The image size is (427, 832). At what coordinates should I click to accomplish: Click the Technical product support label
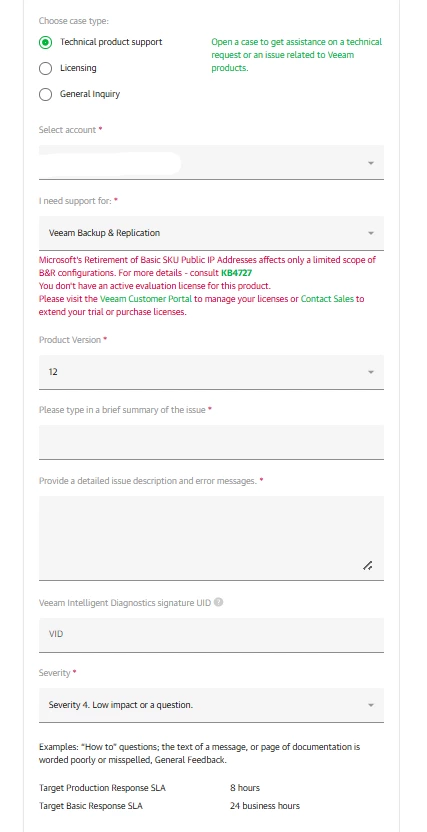pyautogui.click(x=111, y=42)
